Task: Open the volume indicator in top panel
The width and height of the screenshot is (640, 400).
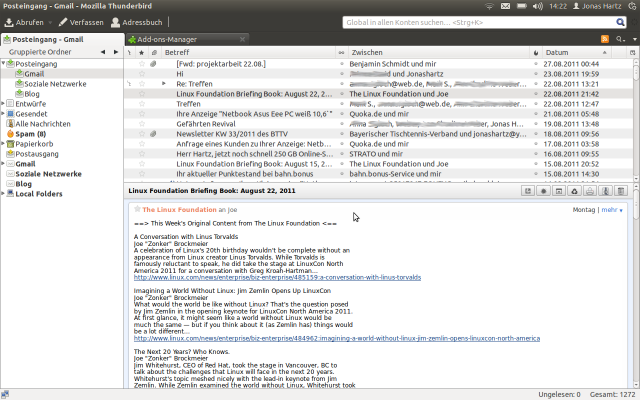Action: (x=538, y=6)
